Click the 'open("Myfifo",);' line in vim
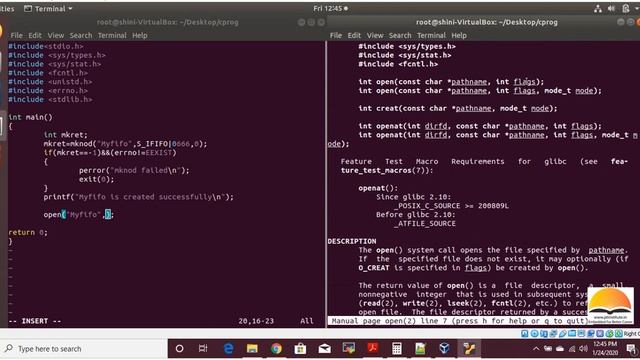 tap(79, 214)
